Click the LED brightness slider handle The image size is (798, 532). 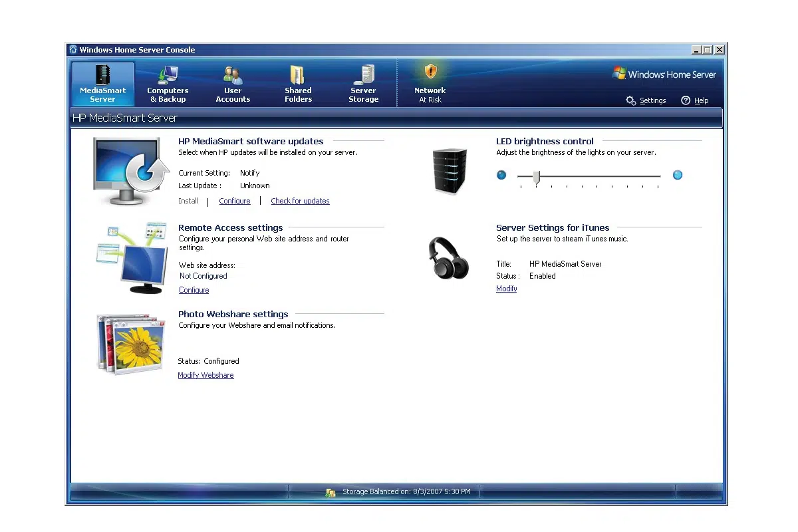tap(536, 176)
